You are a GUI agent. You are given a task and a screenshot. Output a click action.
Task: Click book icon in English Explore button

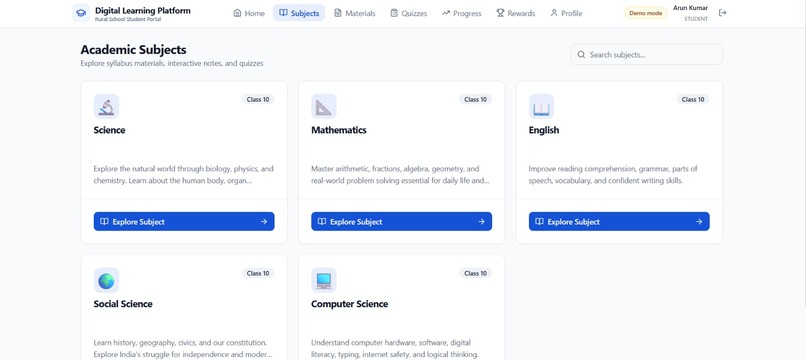[539, 222]
